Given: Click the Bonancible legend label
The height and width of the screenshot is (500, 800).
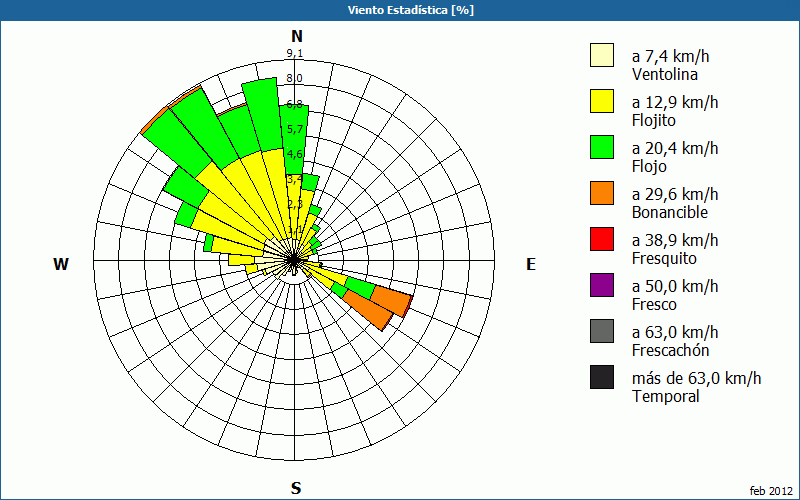Looking at the screenshot, I should coord(670,212).
